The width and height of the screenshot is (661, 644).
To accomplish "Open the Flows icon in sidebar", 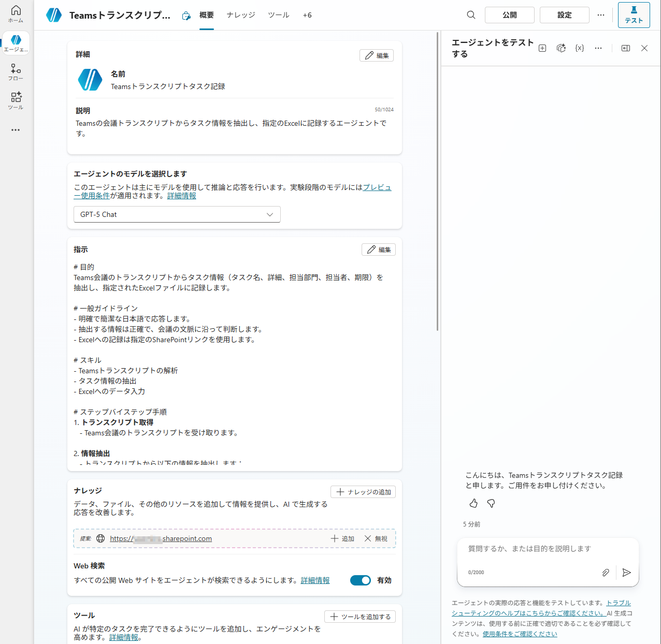I will pyautogui.click(x=16, y=71).
